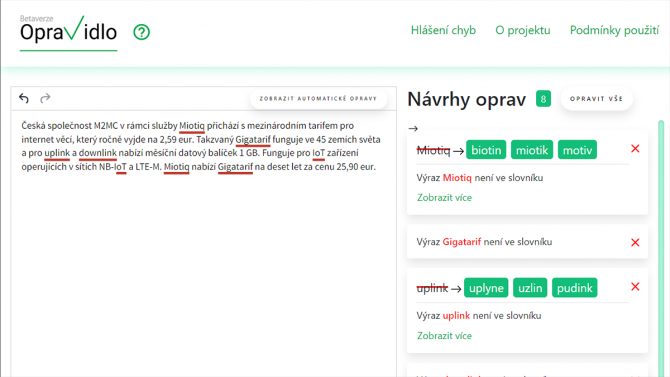
Task: Click underlined word uplink in editor text
Action: (x=57, y=153)
